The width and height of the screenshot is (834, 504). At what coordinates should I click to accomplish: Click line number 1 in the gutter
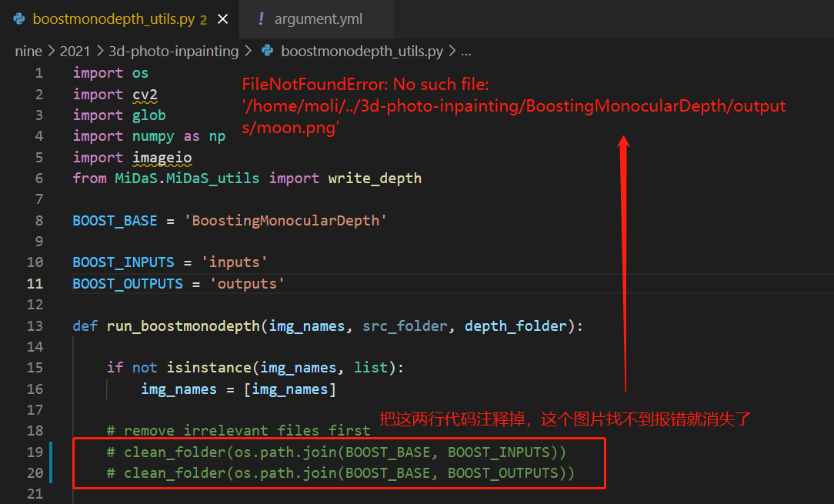(x=38, y=73)
